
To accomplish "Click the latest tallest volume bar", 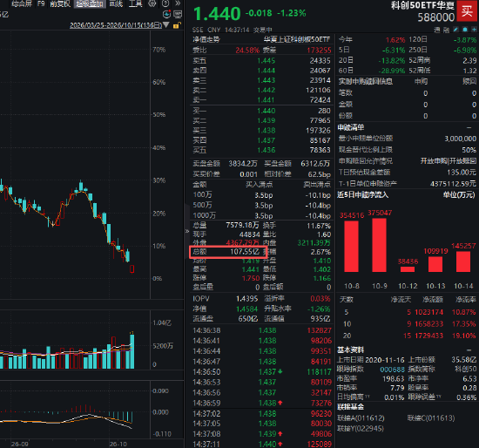I will pos(132,351).
